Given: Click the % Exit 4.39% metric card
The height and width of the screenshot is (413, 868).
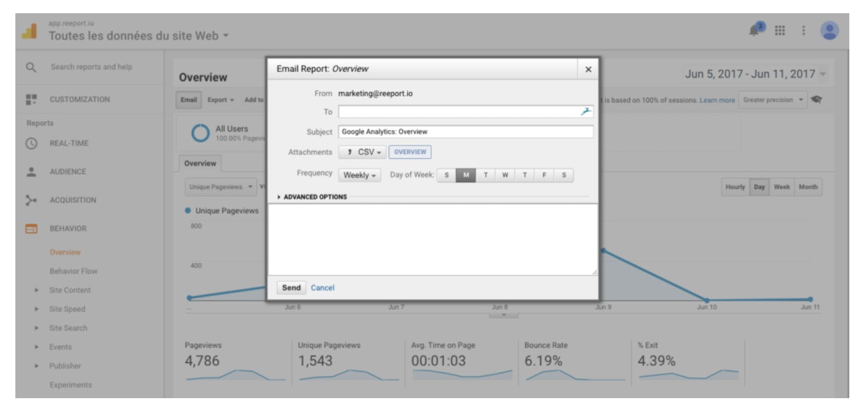Looking at the screenshot, I should pos(688,361).
